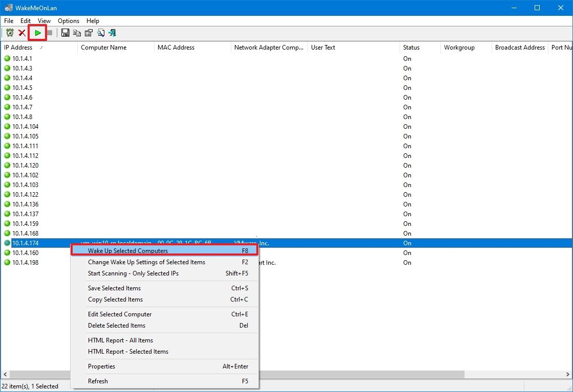Select the Wake Up alarm clock icon
This screenshot has width=573, height=392.
coord(10,32)
